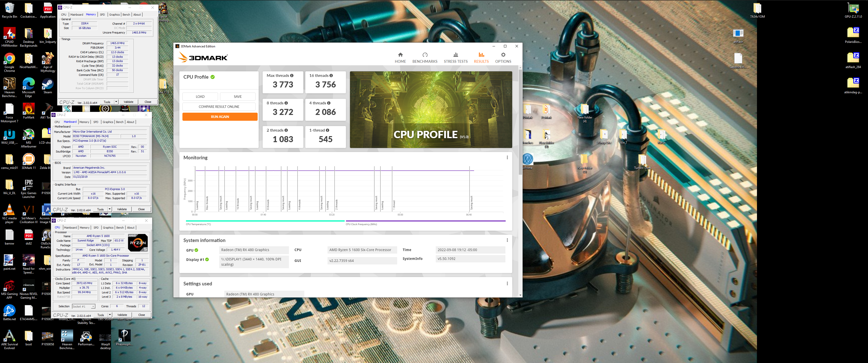Open the System information three-dot menu
The height and width of the screenshot is (363, 868).
(507, 240)
